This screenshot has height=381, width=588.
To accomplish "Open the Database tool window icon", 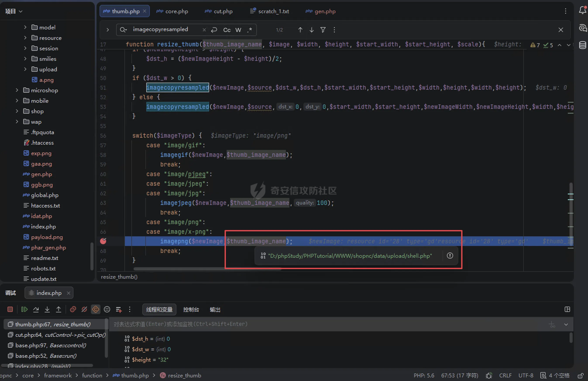I will point(582,45).
